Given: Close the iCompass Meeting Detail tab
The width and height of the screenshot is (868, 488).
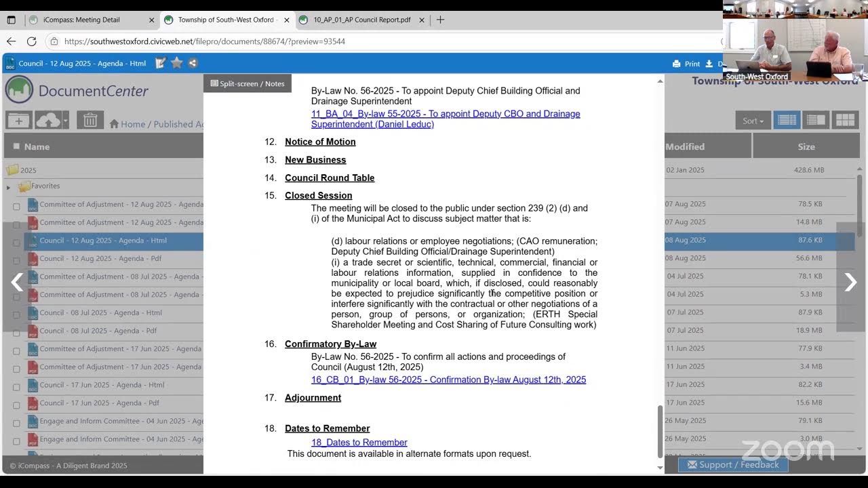Looking at the screenshot, I should tap(151, 20).
